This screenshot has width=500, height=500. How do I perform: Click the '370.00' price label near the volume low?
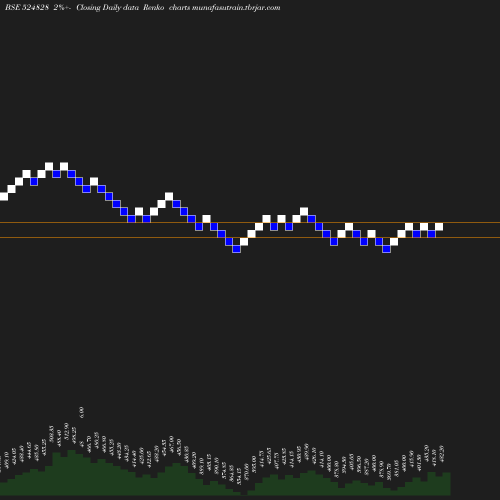click(247, 472)
